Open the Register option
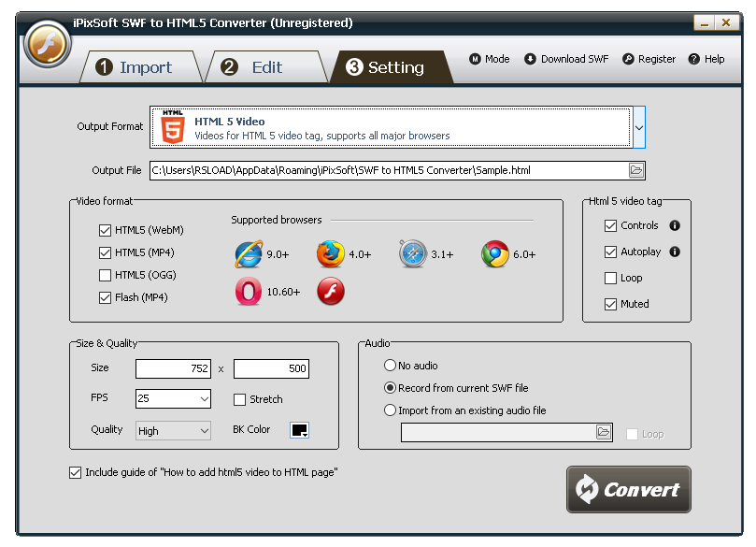Viewport: 756px width, 547px height. (649, 59)
